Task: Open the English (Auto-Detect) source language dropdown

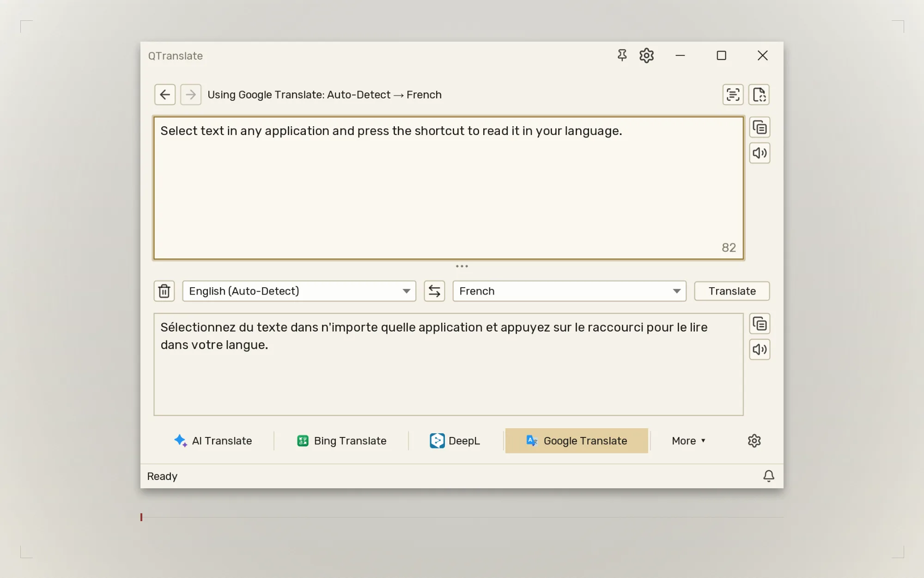Action: (x=299, y=291)
